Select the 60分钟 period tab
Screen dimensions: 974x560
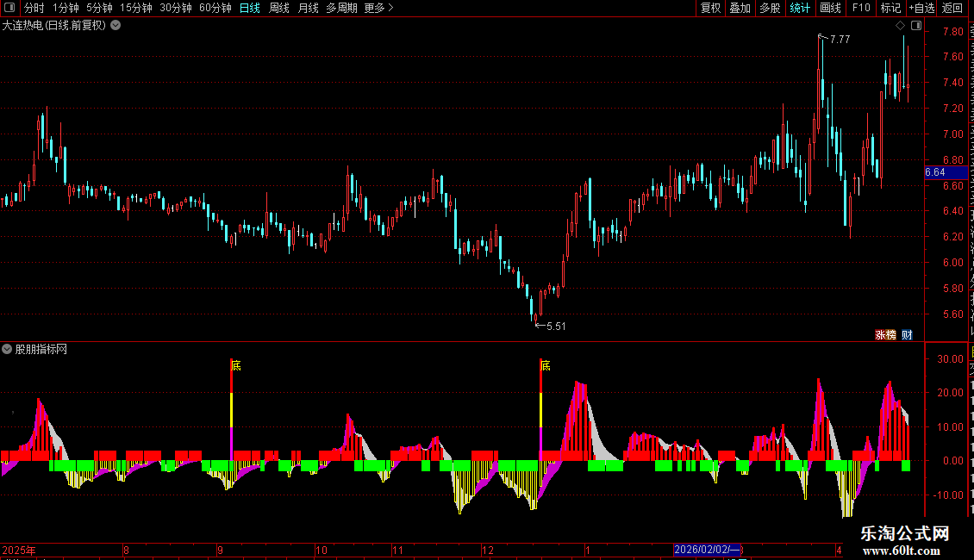coord(215,8)
